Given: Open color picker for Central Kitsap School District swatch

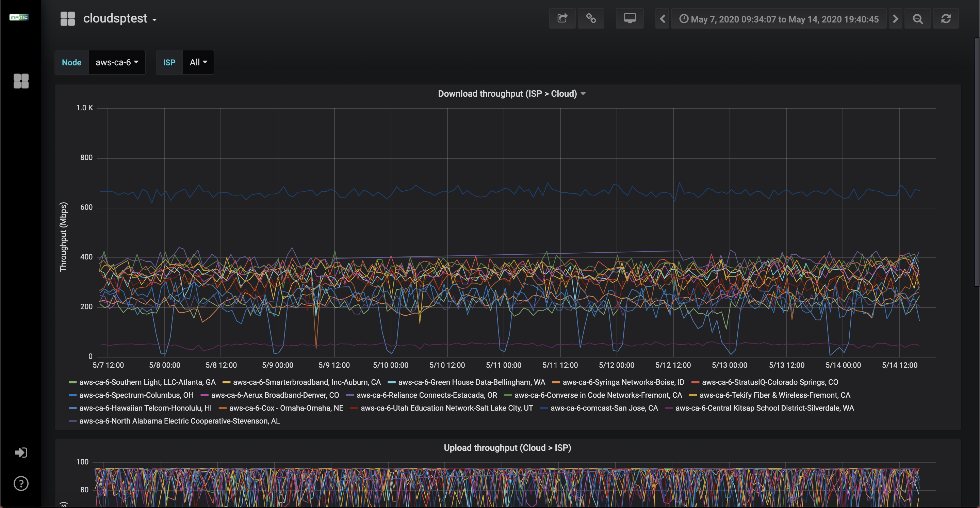Looking at the screenshot, I should point(668,408).
